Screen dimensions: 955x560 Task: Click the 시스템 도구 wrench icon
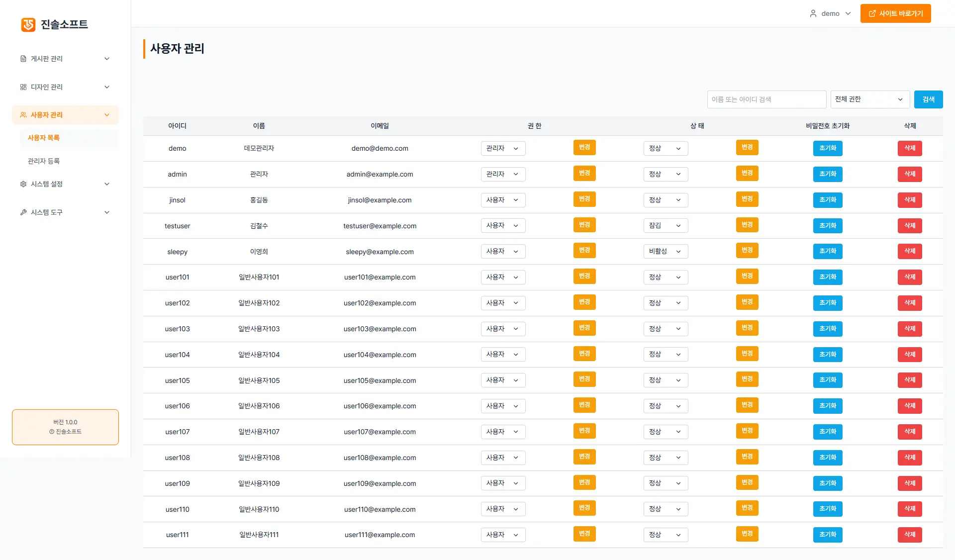point(23,212)
